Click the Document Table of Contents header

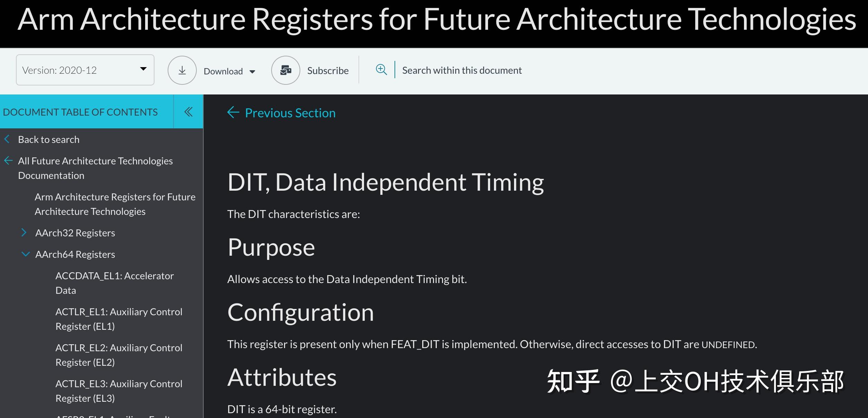coord(80,112)
